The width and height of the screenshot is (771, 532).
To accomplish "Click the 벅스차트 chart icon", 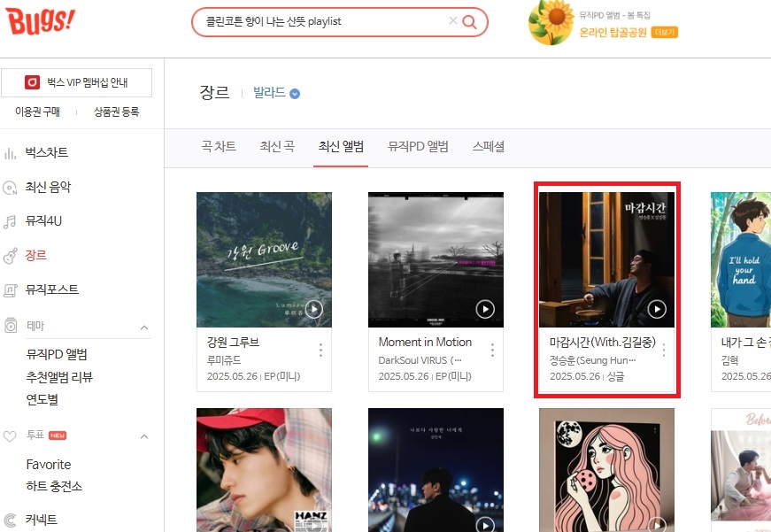I will 10,153.
